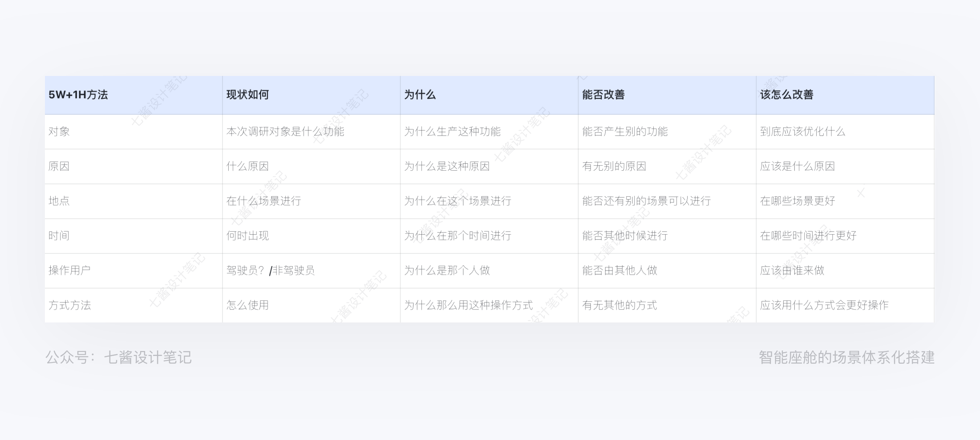Select the "对象" row label
Image resolution: width=980 pixels, height=440 pixels.
click(134, 131)
